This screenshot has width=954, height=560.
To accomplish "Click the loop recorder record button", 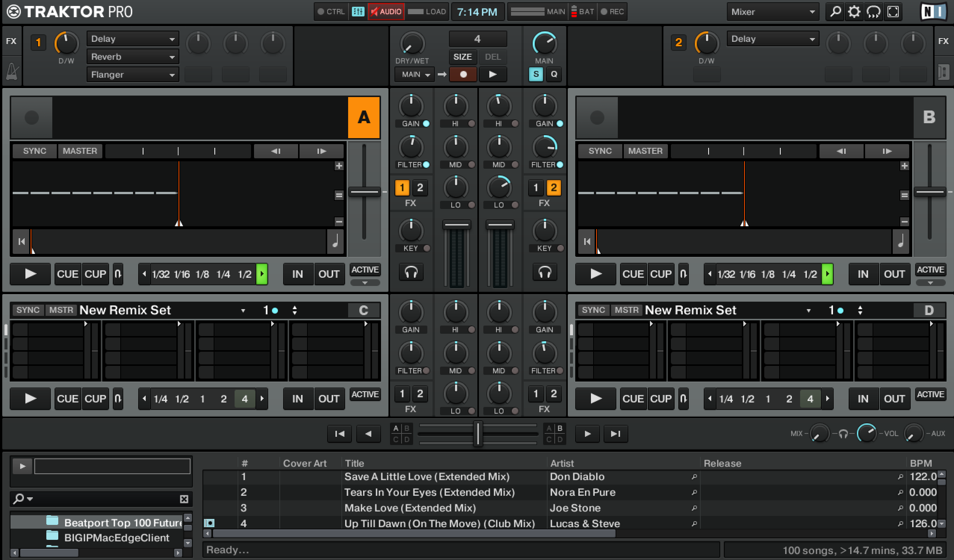I will tap(463, 74).
